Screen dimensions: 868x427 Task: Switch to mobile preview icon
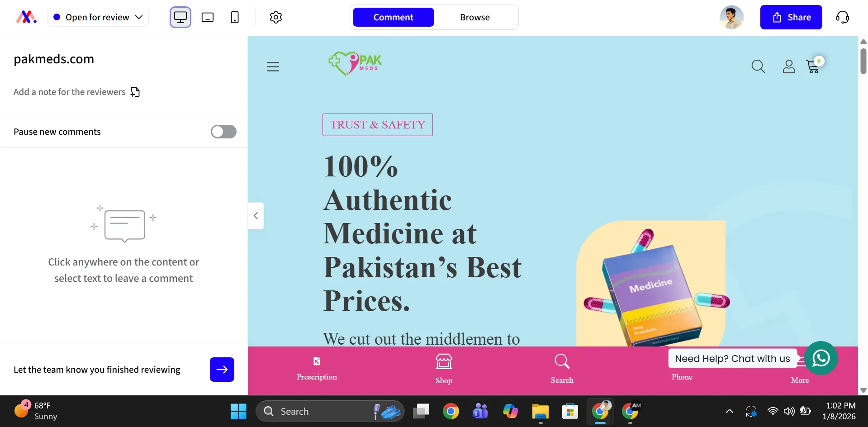pos(235,17)
